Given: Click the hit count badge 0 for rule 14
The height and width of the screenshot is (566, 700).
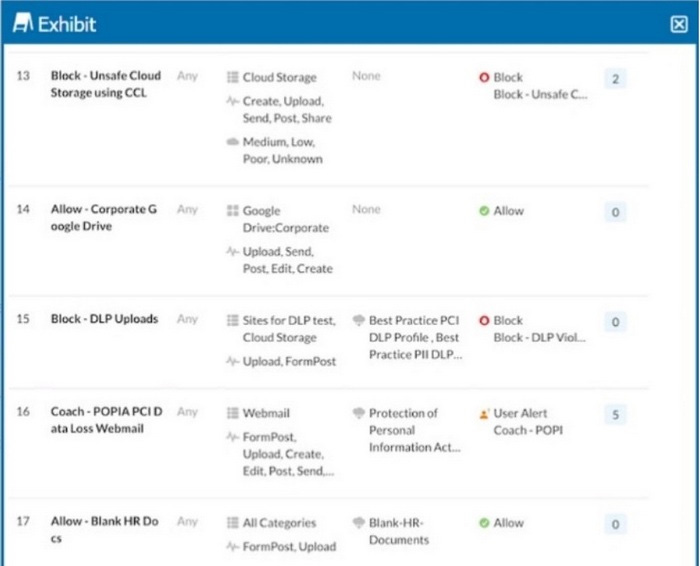Looking at the screenshot, I should 615,212.
